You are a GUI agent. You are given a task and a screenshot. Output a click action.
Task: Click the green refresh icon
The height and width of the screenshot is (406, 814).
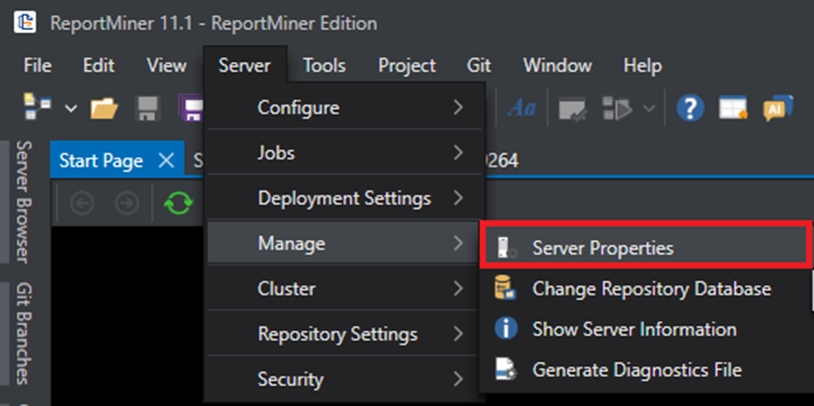pyautogui.click(x=178, y=203)
